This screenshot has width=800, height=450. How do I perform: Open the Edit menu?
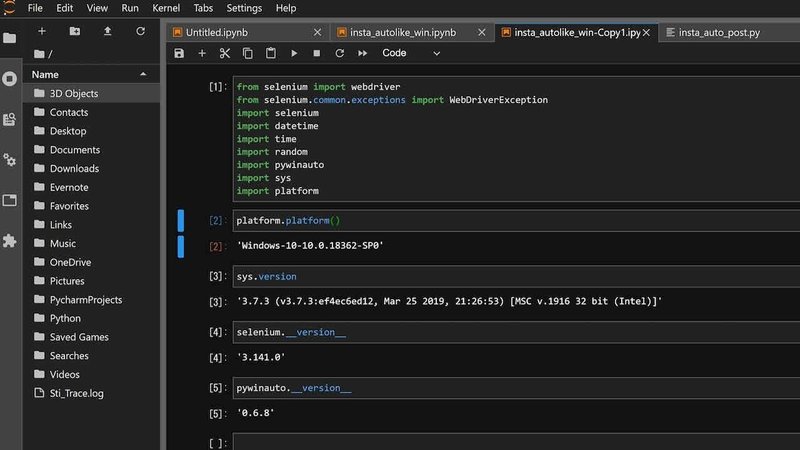(x=64, y=8)
